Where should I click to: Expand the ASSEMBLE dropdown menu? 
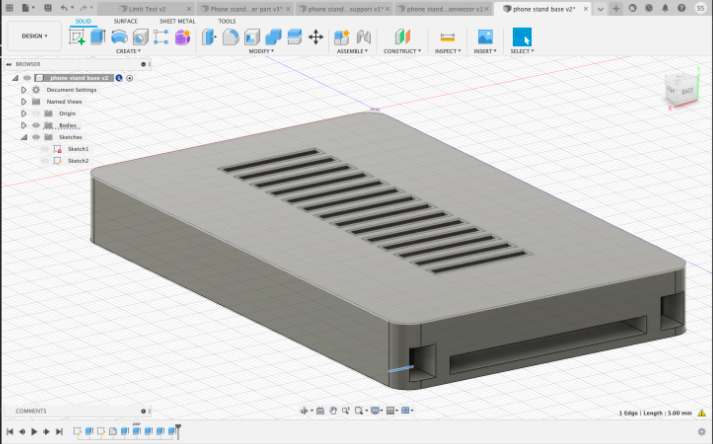point(352,51)
